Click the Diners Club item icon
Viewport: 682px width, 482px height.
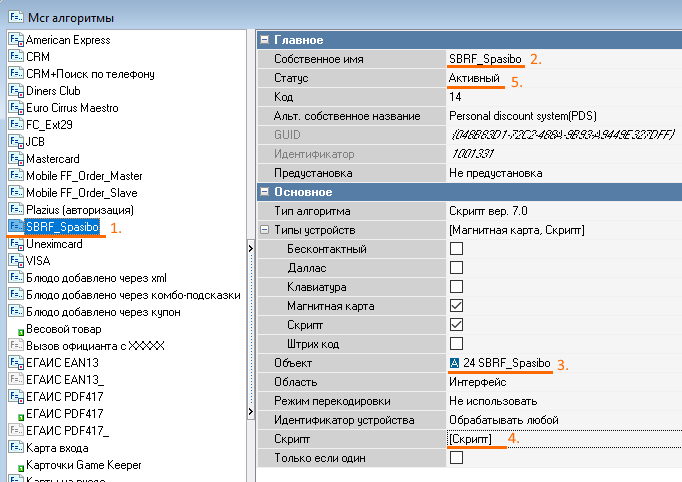point(14,91)
